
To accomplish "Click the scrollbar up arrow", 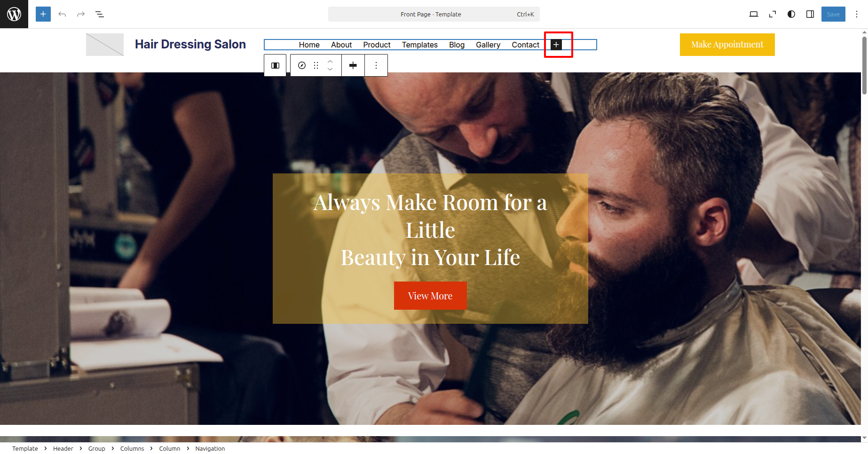I will pos(864,32).
